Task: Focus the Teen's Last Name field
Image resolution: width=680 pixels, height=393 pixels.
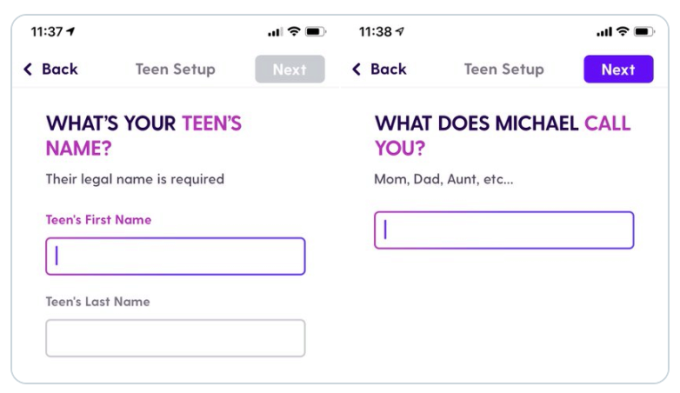Action: click(175, 338)
